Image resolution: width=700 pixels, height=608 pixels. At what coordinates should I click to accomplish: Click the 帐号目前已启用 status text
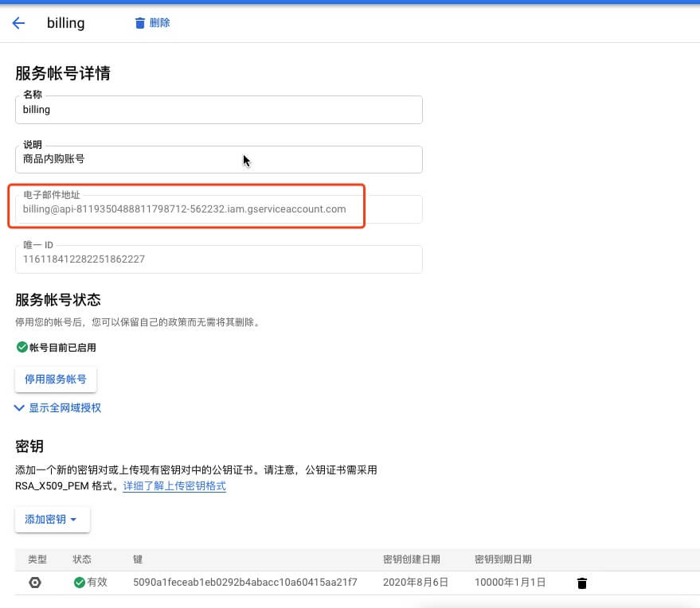point(62,348)
